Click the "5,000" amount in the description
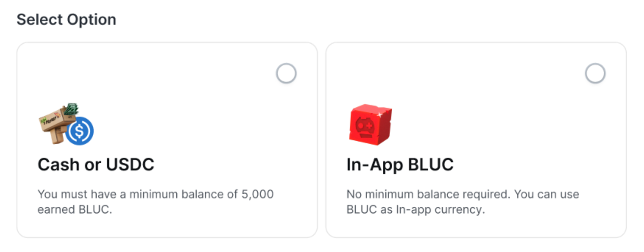Image resolution: width=644 pixels, height=252 pixels. (x=257, y=194)
